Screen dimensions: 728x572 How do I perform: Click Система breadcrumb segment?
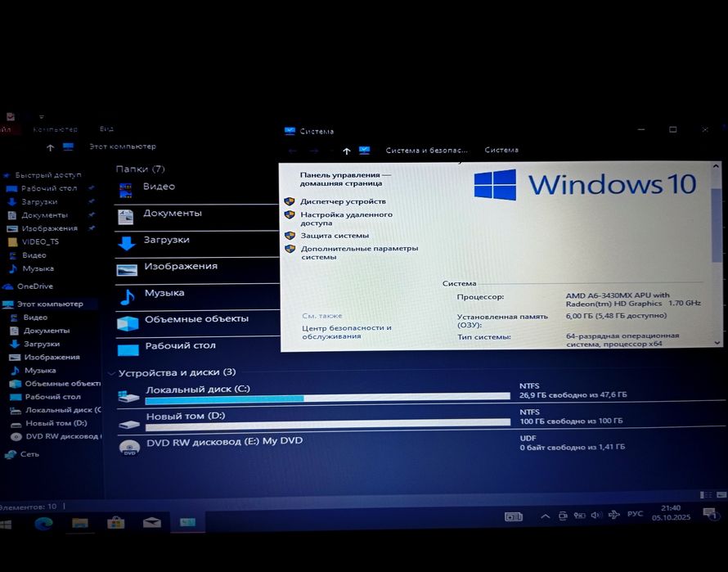501,150
